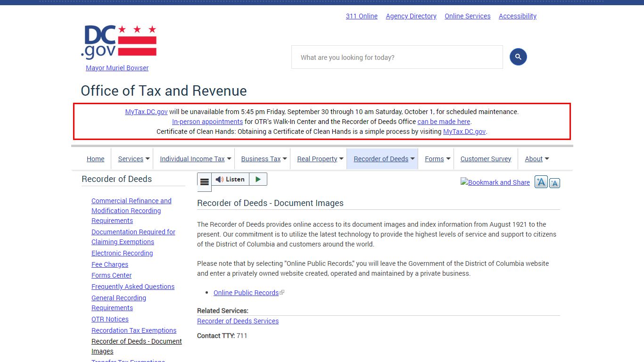This screenshot has width=644, height=362.
Task: Increase text size with larger A icon
Action: (541, 182)
